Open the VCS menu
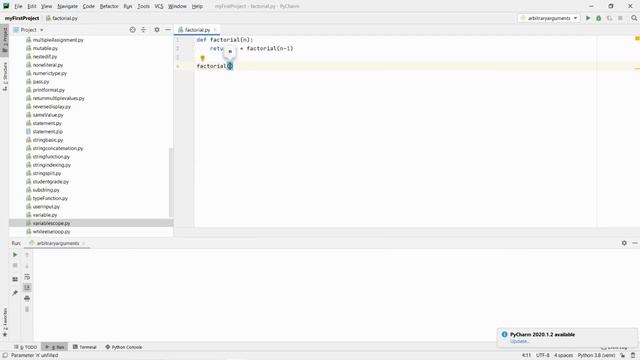 (159, 6)
